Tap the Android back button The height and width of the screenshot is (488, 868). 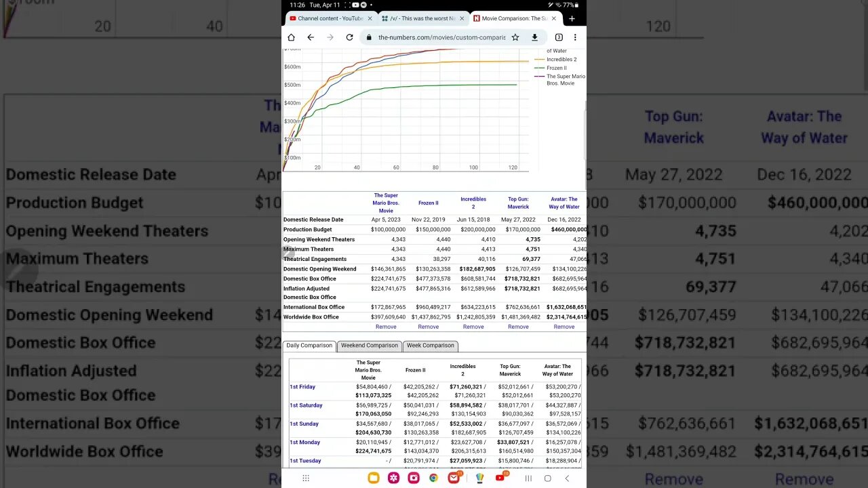(x=567, y=478)
